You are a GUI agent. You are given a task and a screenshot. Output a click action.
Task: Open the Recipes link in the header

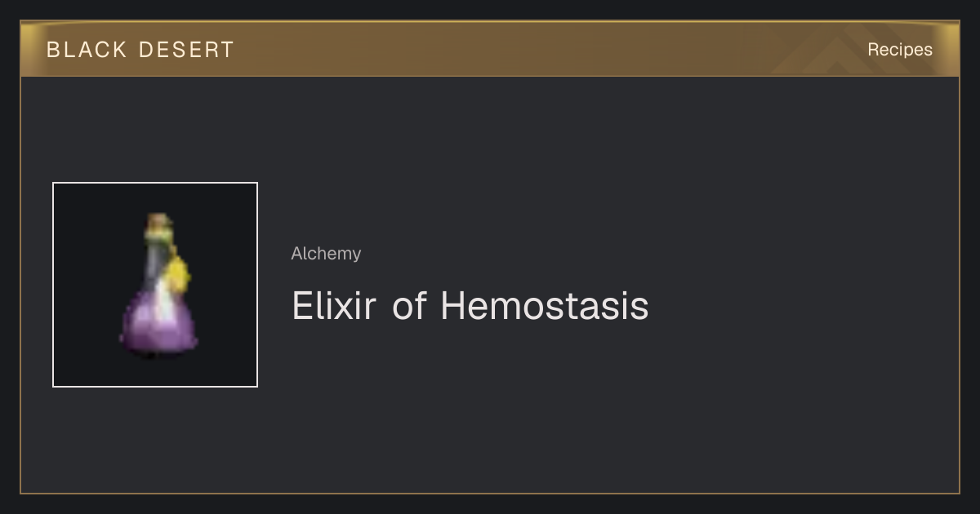tap(899, 50)
